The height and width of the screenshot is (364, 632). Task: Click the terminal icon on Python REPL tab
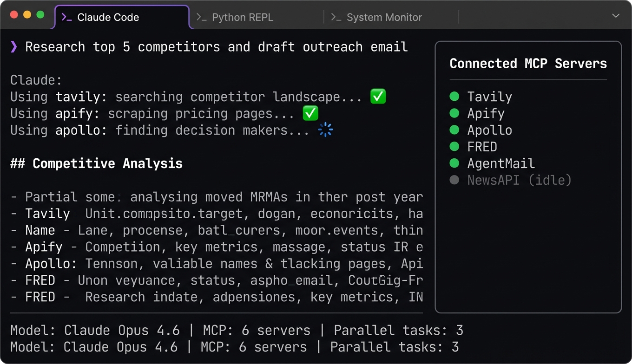pyautogui.click(x=201, y=18)
